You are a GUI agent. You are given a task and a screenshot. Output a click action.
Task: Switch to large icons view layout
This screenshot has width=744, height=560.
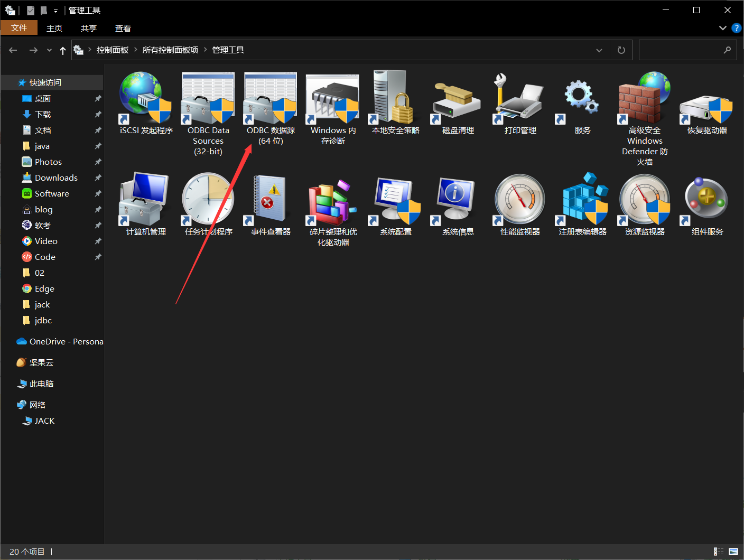point(733,552)
